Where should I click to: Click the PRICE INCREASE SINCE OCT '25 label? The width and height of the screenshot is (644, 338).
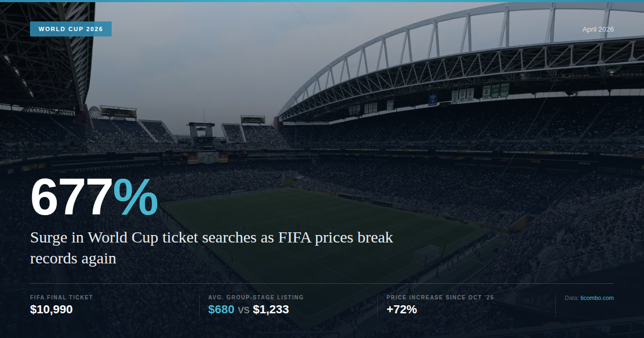click(x=440, y=297)
